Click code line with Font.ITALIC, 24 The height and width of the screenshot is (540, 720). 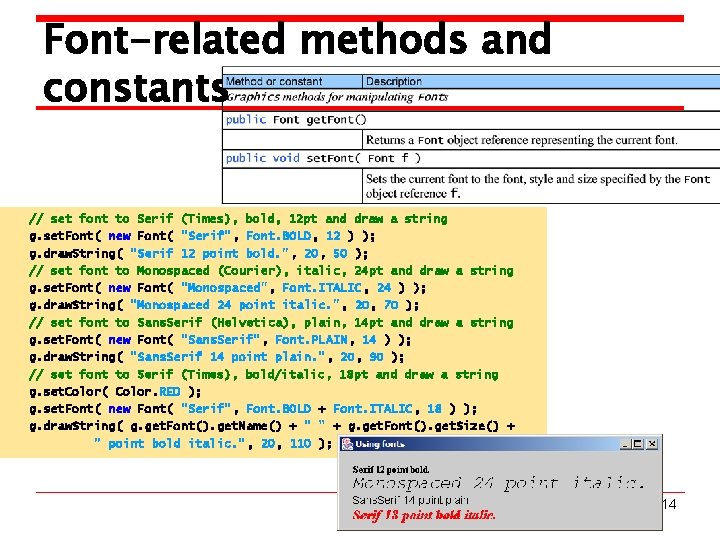227,288
